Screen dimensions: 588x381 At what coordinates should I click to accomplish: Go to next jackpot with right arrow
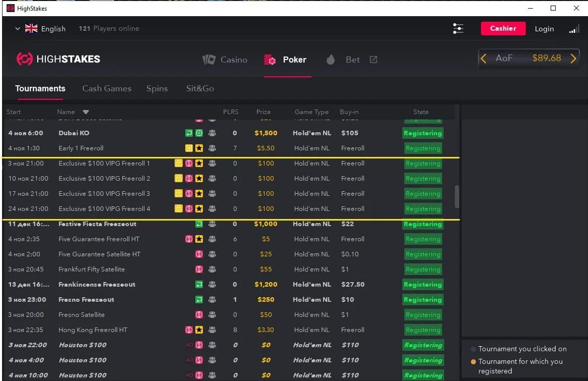[573, 58]
